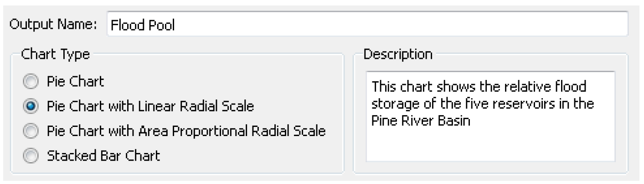
Task: Click the 'Output Name:' label
Action: 54,26
